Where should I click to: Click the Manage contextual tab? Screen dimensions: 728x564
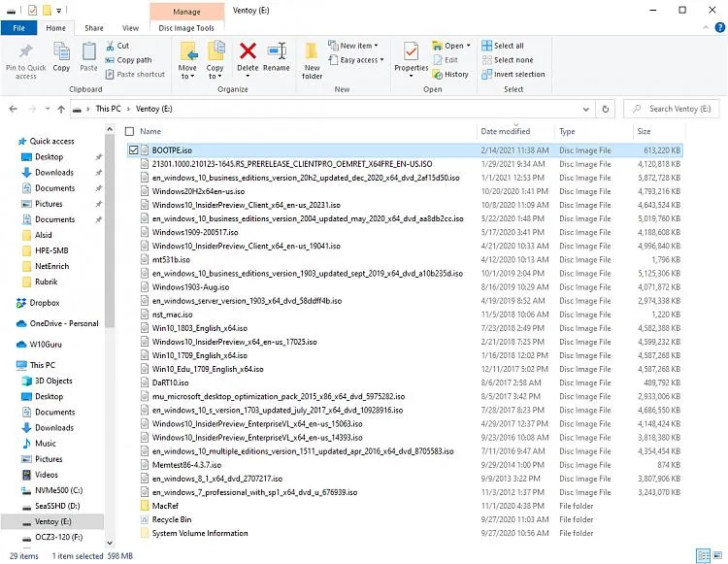pyautogui.click(x=186, y=11)
